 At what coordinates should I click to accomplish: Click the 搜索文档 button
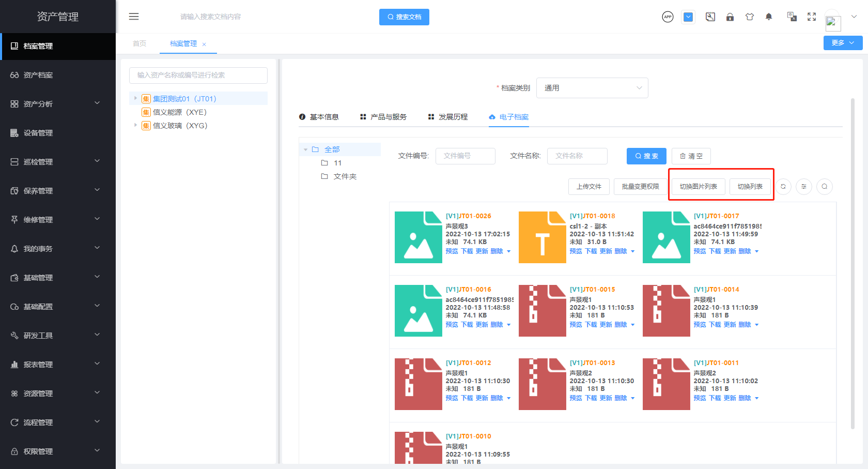[404, 17]
